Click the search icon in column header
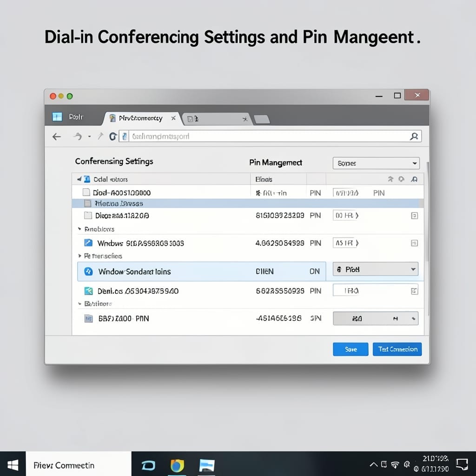Screen dimensions: 476x476 tap(414, 179)
